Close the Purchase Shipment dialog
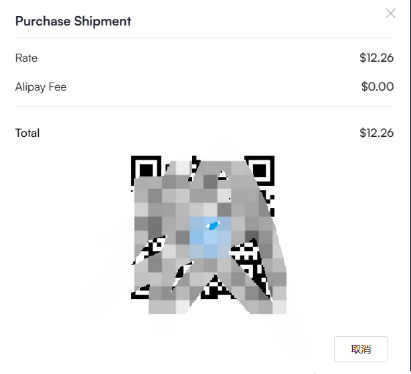The image size is (411, 374). 390,14
